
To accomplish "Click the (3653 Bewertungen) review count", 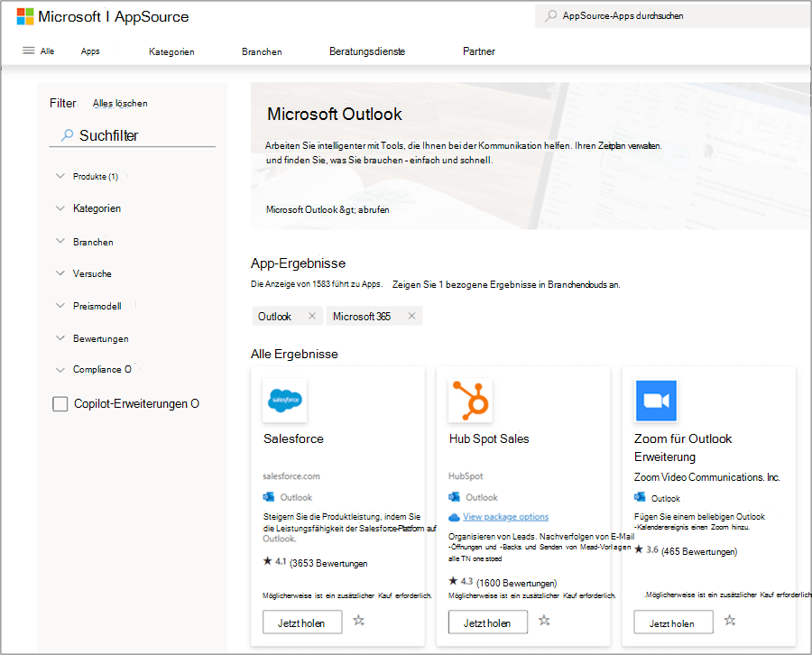I will point(328,563).
